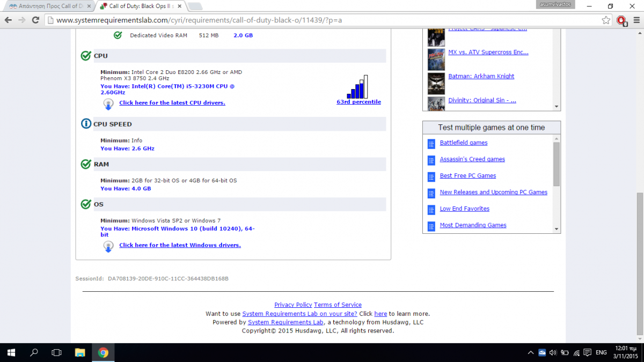This screenshot has width=644, height=362.
Task: Open taskbar search magnifier
Action: click(x=34, y=352)
